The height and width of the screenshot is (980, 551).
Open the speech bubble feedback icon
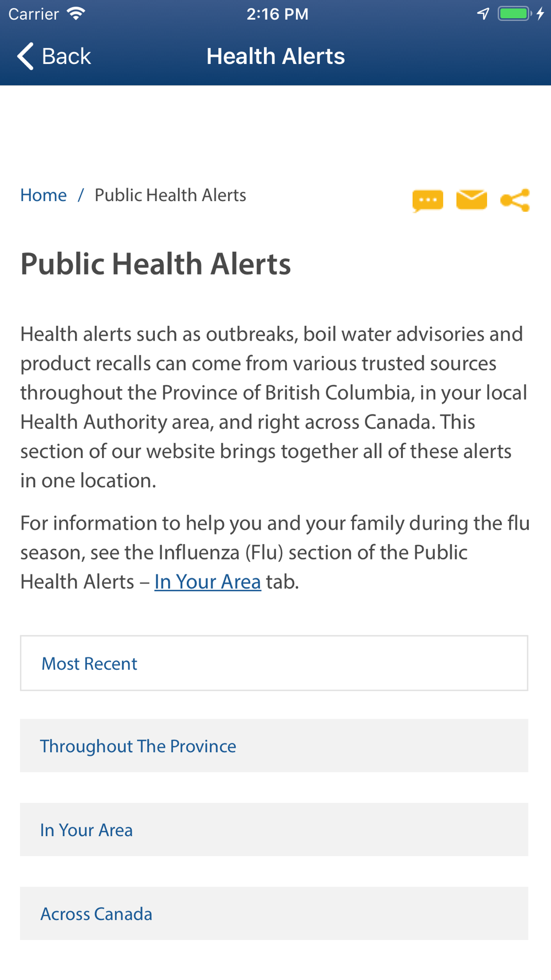[x=428, y=201]
